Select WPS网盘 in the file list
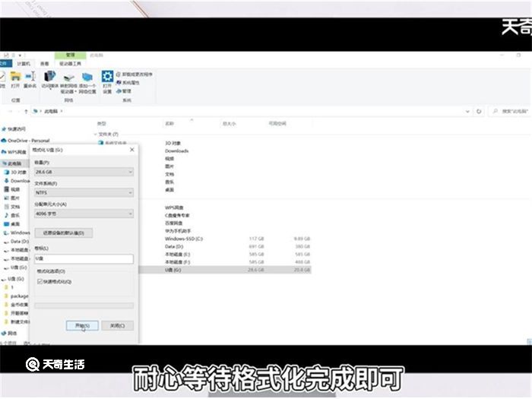This screenshot has height=399, width=532. click(x=174, y=207)
